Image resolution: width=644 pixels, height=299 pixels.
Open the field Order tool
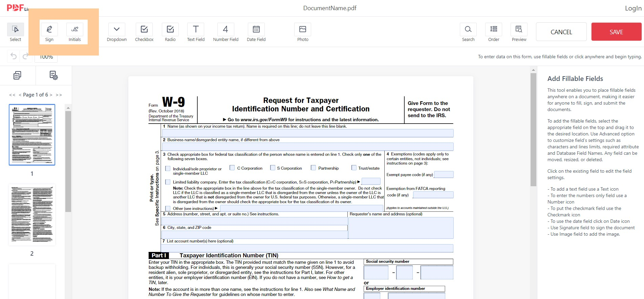494,33
